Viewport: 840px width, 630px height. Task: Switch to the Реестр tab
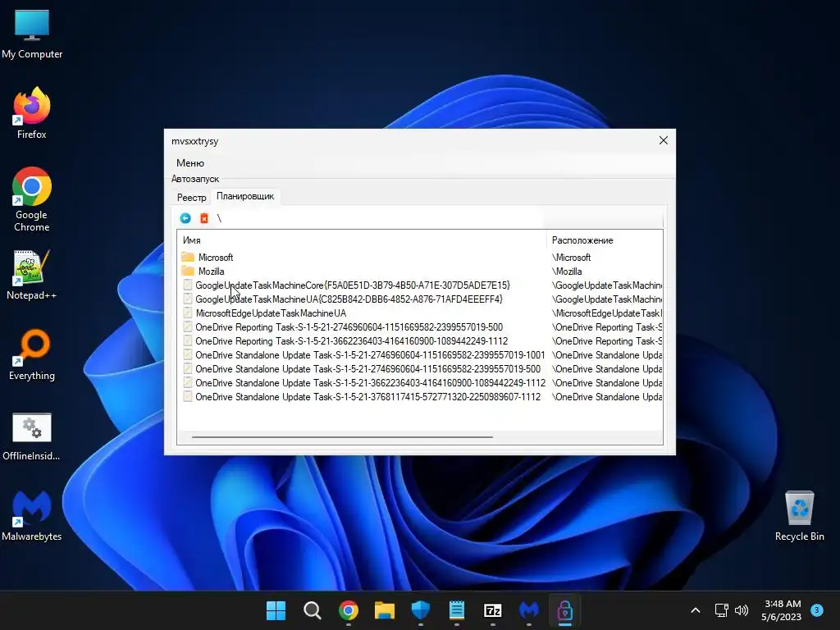coord(191,198)
